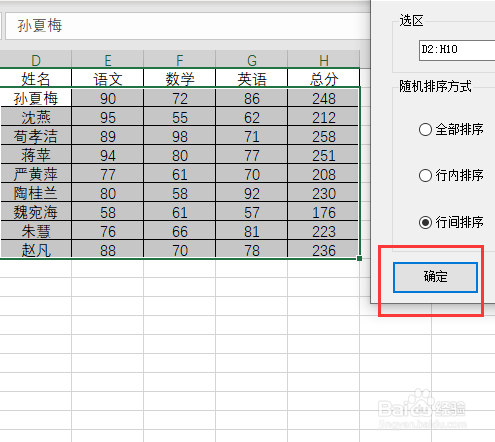Click 孙夏梅's 语文 score 90
Image resolution: width=495 pixels, height=442 pixels.
tap(108, 98)
